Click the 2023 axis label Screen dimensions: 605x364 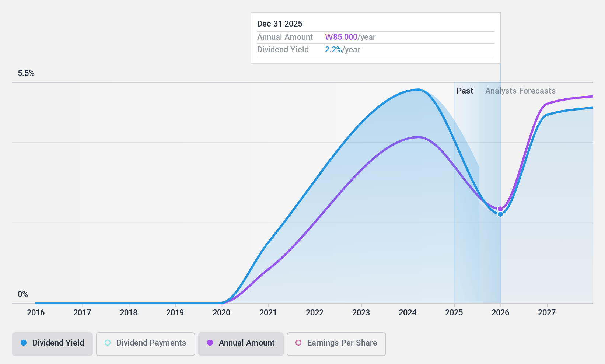(x=361, y=313)
